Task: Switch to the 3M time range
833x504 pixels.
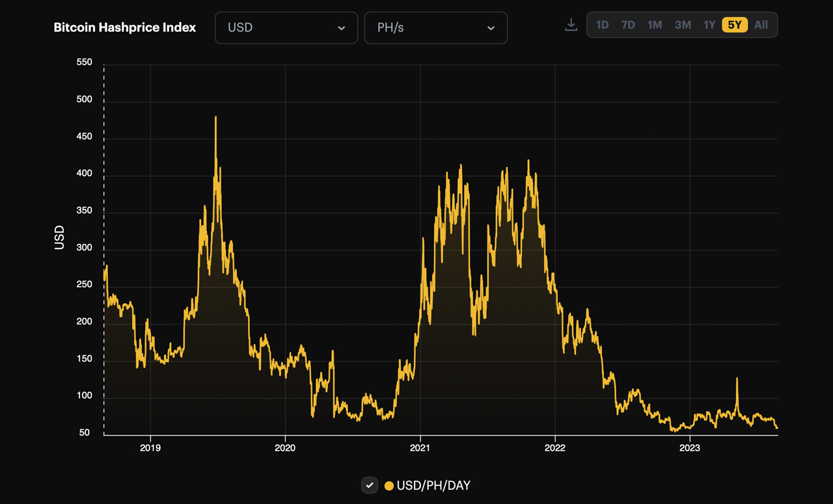Action: pos(683,25)
